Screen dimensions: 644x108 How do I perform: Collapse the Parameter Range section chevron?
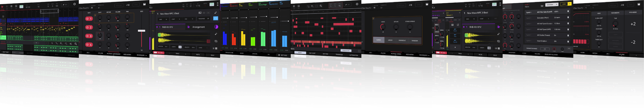569,49
